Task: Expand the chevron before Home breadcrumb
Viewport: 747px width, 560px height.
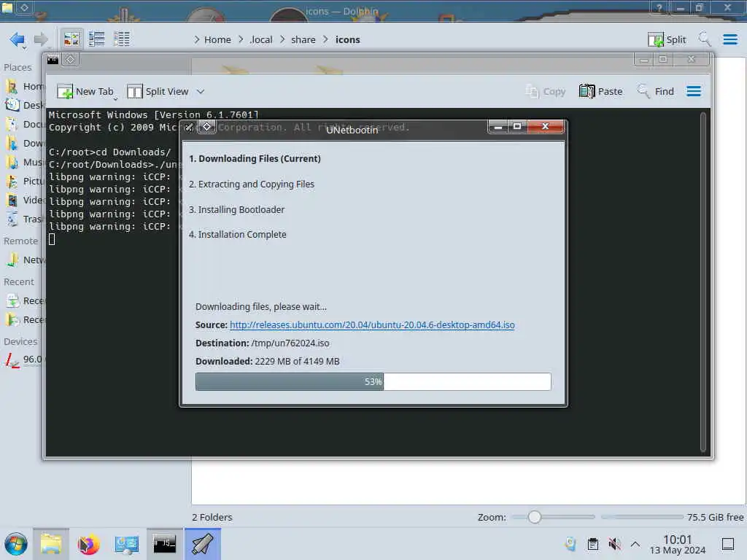Action: (x=197, y=39)
